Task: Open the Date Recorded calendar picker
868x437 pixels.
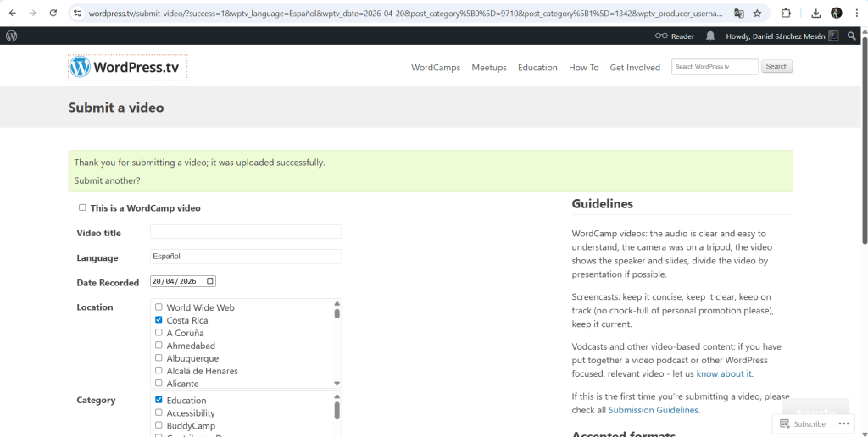Action: pyautogui.click(x=210, y=281)
